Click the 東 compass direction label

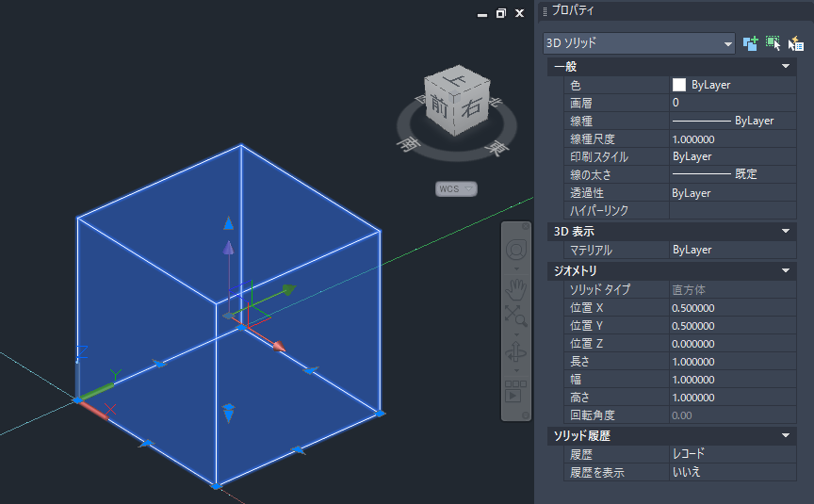tap(493, 148)
